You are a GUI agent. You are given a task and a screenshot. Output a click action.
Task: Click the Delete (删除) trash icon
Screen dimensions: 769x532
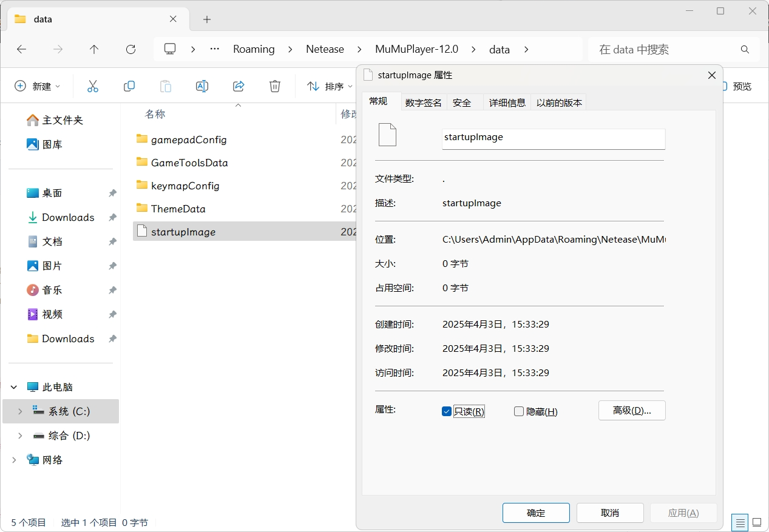274,86
